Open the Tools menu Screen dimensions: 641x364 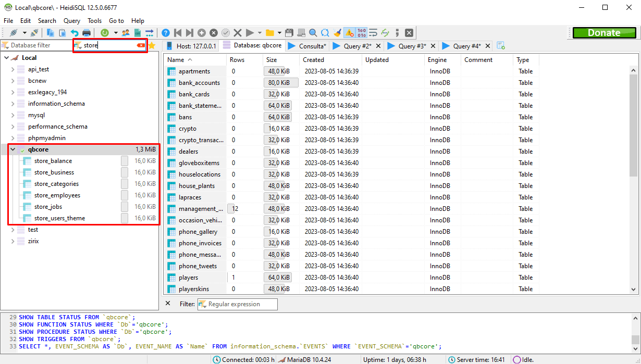(x=95, y=21)
